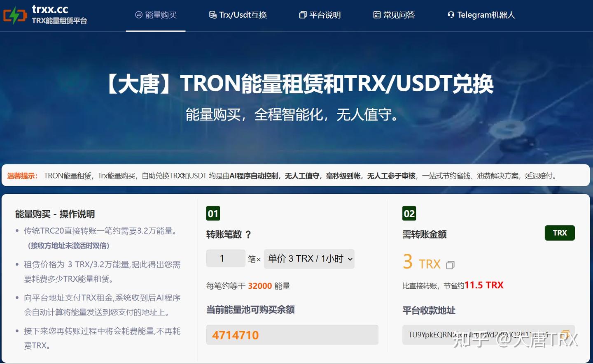
Task: Click the 常见问答 FAQ icon
Action: (376, 15)
